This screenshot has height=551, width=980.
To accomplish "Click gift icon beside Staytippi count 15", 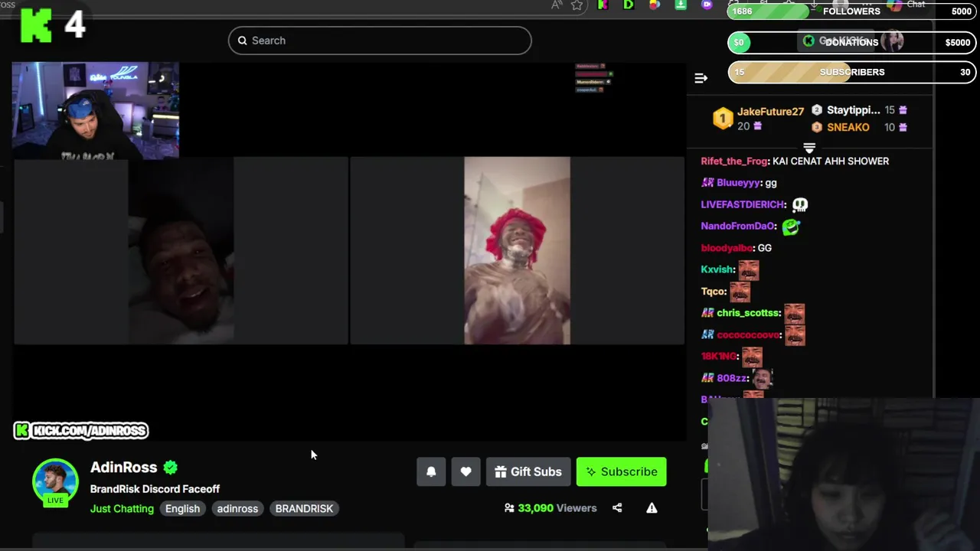I will pyautogui.click(x=903, y=110).
